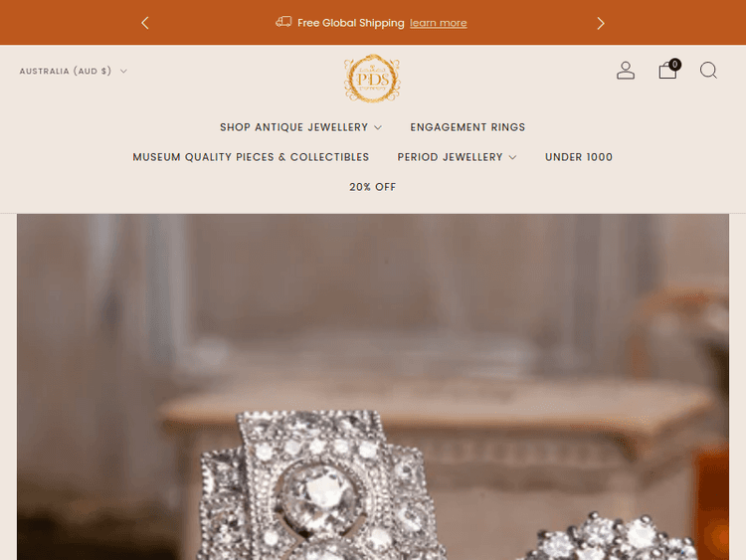Click the previous announcement arrow
Viewport: 746px width, 560px height.
tap(145, 23)
